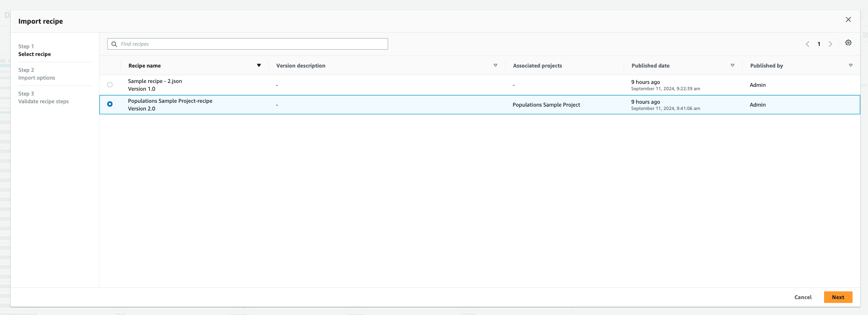
Task: Sort by Published date arrow
Action: pos(732,66)
